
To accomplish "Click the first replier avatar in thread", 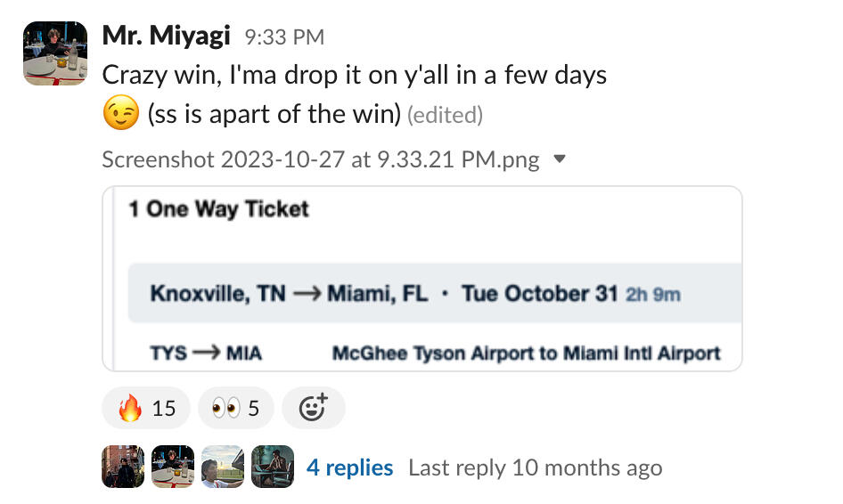I will pos(123,467).
